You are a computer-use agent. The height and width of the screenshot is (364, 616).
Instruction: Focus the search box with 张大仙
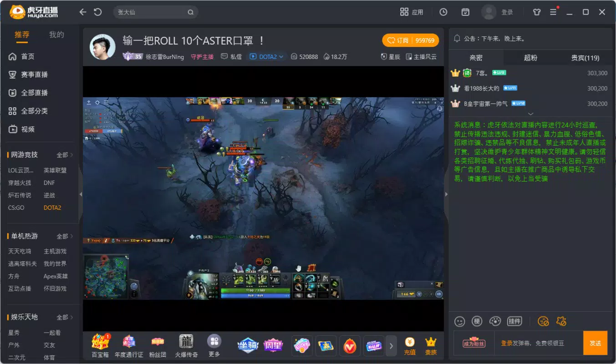pyautogui.click(x=150, y=12)
